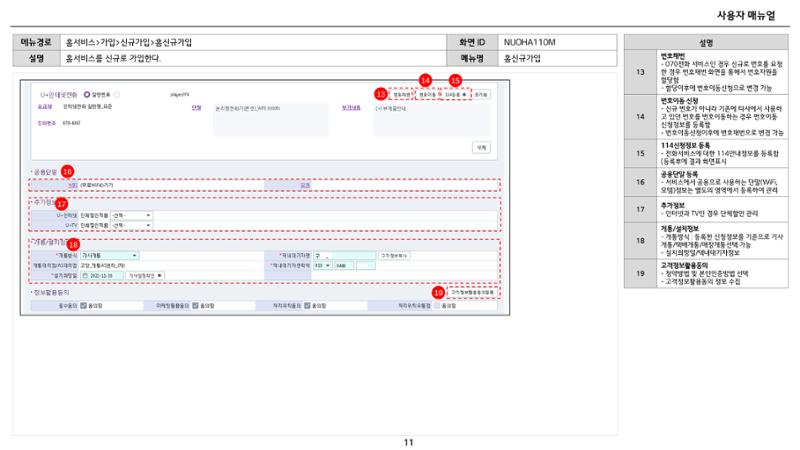Click the 고객정보활용동의등록 button
Screen dimensions: 800x450
pyautogui.click(x=472, y=292)
